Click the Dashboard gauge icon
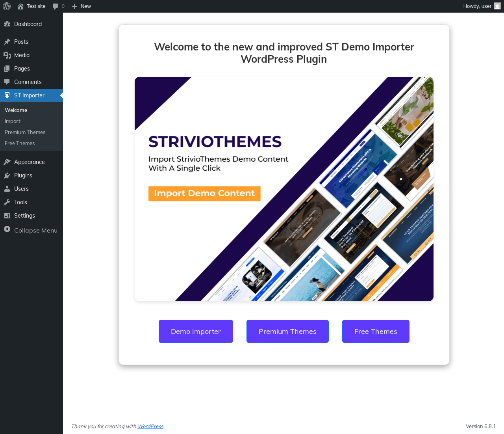504x434 pixels. (7, 24)
